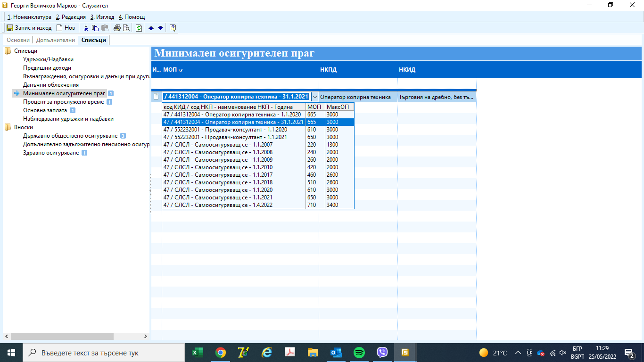Click the blue Move down arrow
Viewport: 644px width, 362px height.
pos(160,28)
